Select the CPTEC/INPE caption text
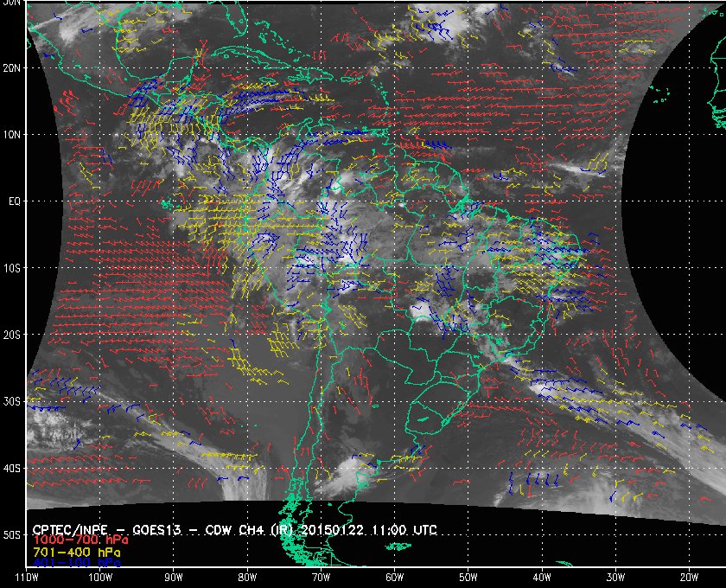 click(70, 530)
